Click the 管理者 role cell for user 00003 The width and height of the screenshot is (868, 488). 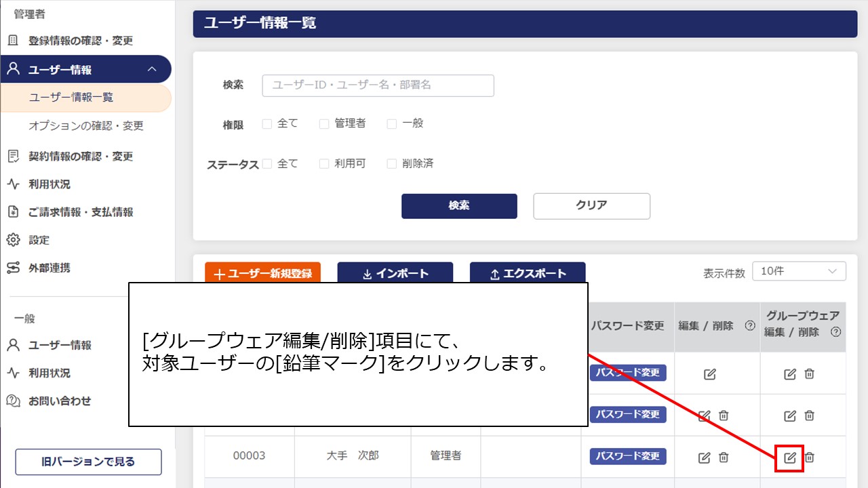(446, 456)
